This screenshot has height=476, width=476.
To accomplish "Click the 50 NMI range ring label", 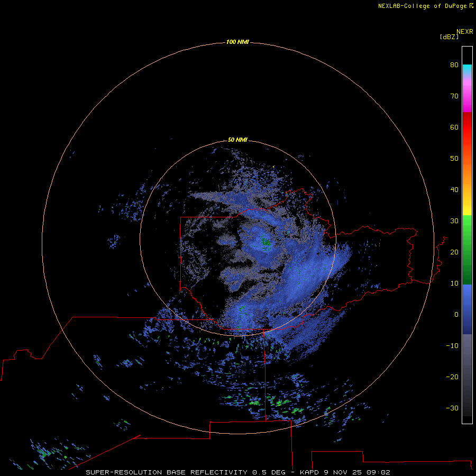I will coord(237,140).
